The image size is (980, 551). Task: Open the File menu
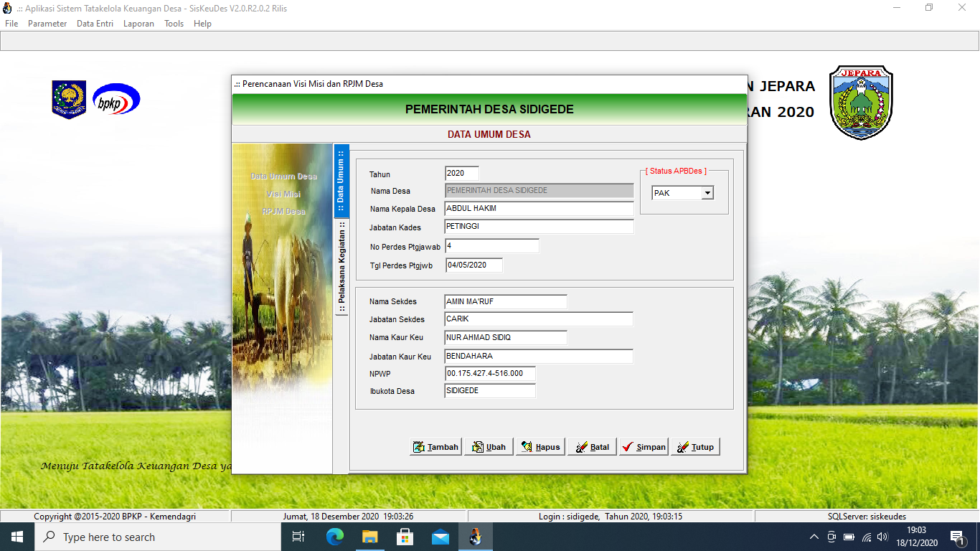[x=11, y=24]
